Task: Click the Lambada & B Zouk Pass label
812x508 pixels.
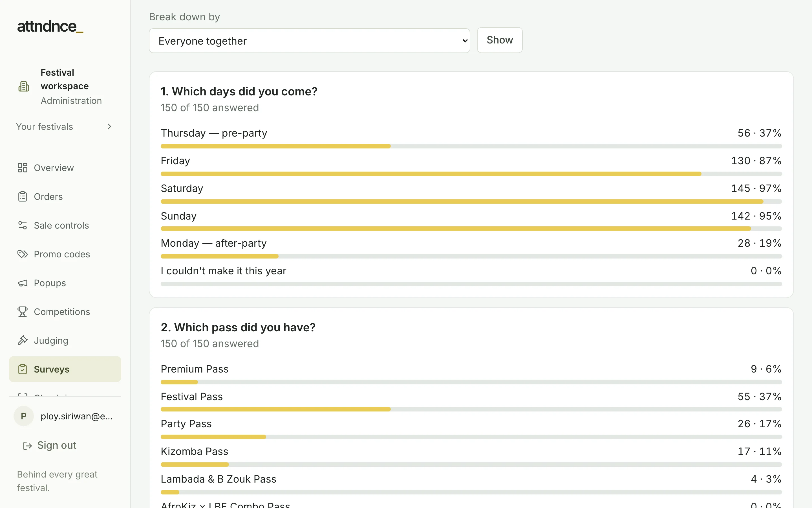Action: tap(219, 479)
